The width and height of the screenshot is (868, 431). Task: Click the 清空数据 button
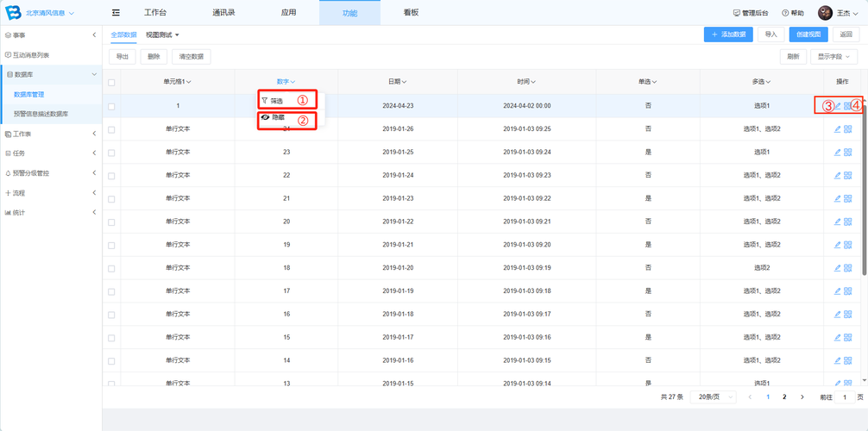pyautogui.click(x=192, y=56)
